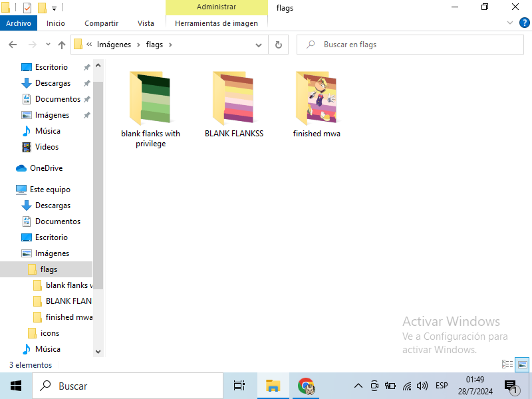This screenshot has height=399, width=532.
Task: Open Escritorio in Quick access
Action: click(51, 67)
